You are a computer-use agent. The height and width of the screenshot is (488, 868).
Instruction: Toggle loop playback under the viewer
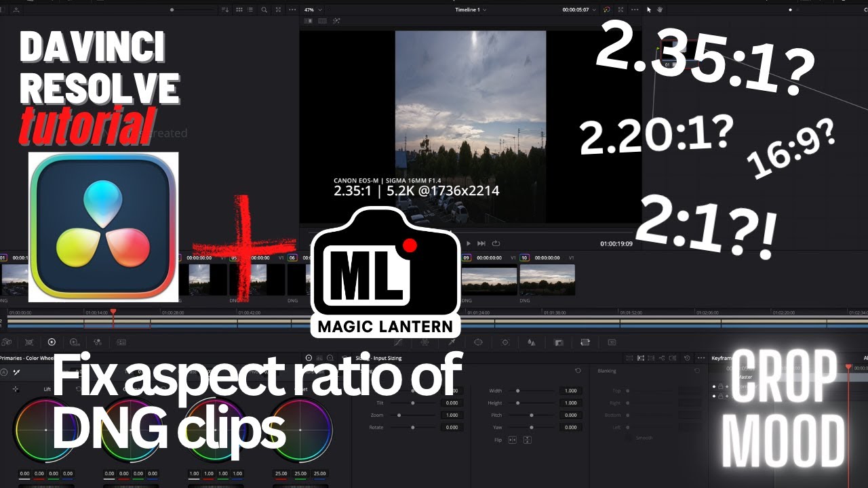[x=496, y=243]
